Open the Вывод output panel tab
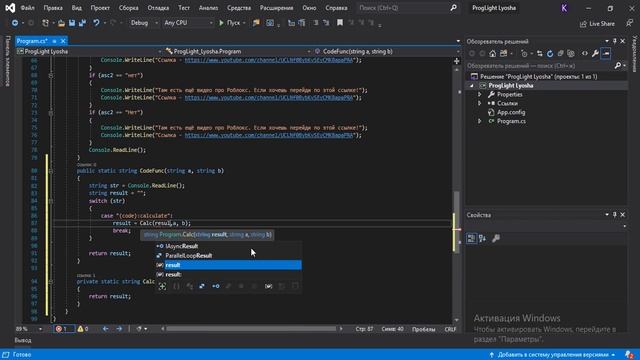The height and width of the screenshot is (360, 640). 23,340
